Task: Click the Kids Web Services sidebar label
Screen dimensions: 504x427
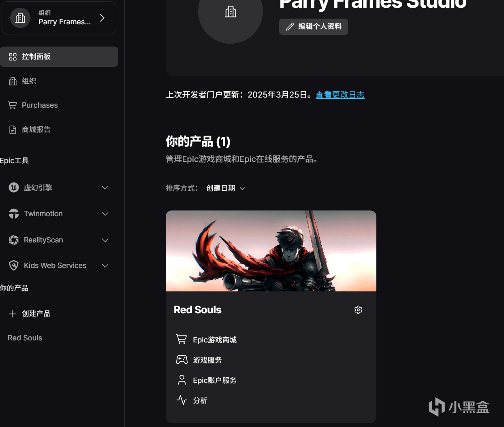Action: pyautogui.click(x=55, y=266)
